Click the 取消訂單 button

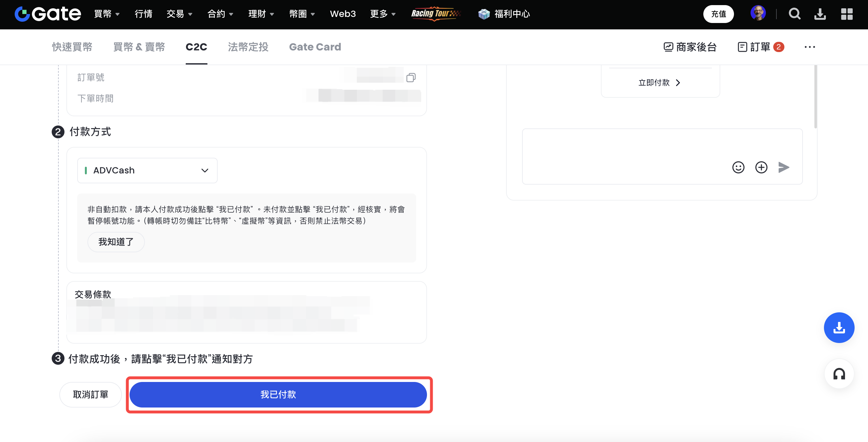[90, 394]
